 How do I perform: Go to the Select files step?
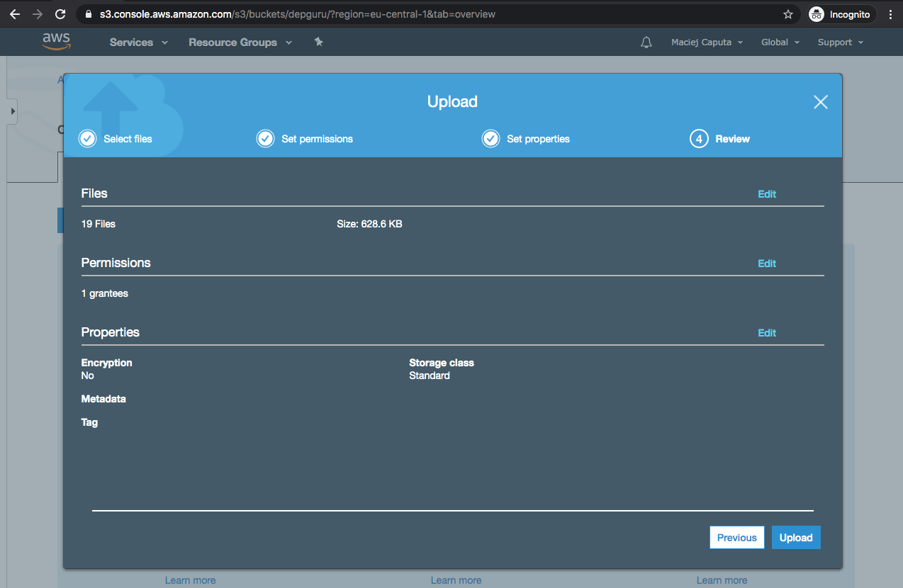point(116,139)
